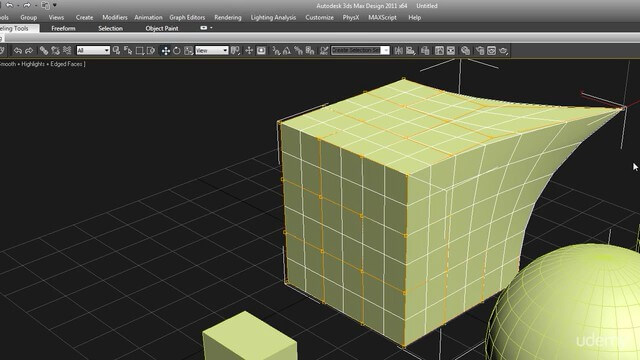Viewport: 640px width, 360px height.
Task: Select the Select and Link tool
Action: coord(44,51)
